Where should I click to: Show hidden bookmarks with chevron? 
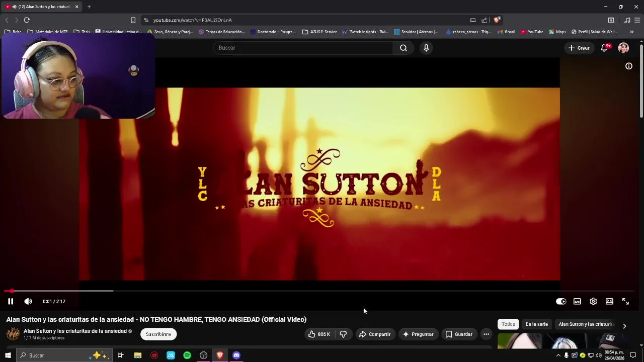click(x=631, y=32)
